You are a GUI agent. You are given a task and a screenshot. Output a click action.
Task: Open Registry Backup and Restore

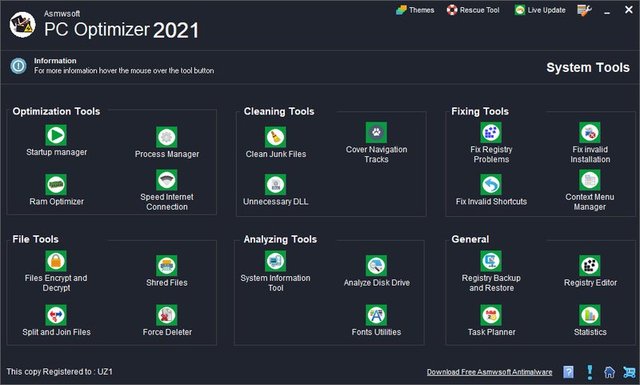491,261
